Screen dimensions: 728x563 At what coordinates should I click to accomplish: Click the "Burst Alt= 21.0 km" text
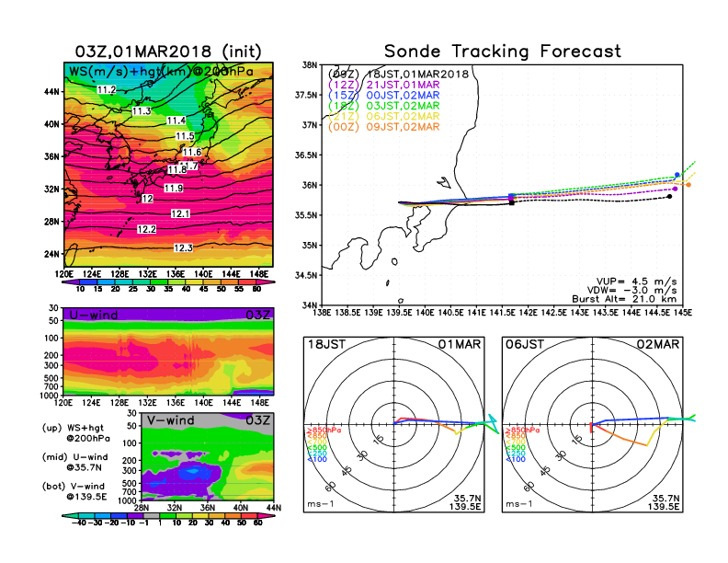[x=624, y=299]
